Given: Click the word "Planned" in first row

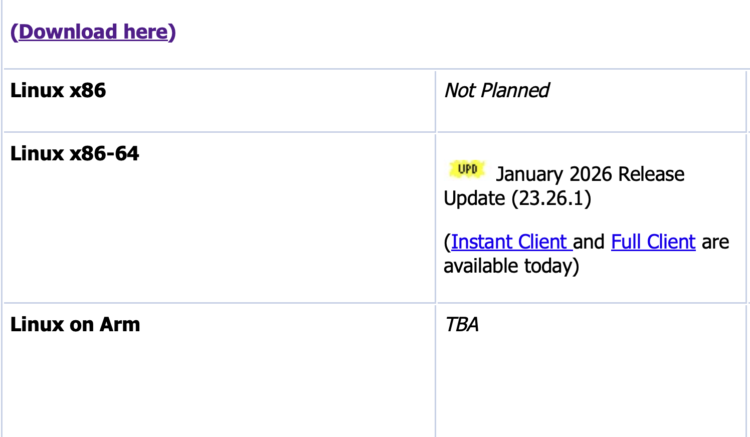Looking at the screenshot, I should coord(515,90).
